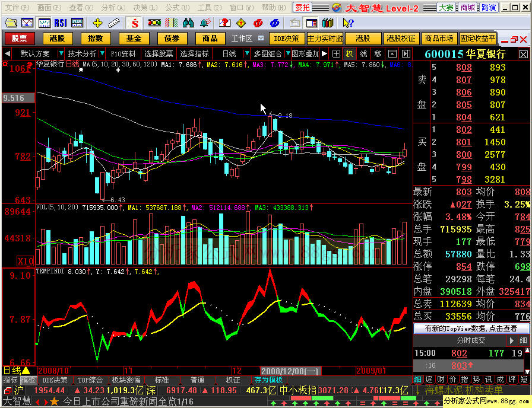Switch to the 基金 tab
Viewport: 532px width, 408px height.
(134, 39)
